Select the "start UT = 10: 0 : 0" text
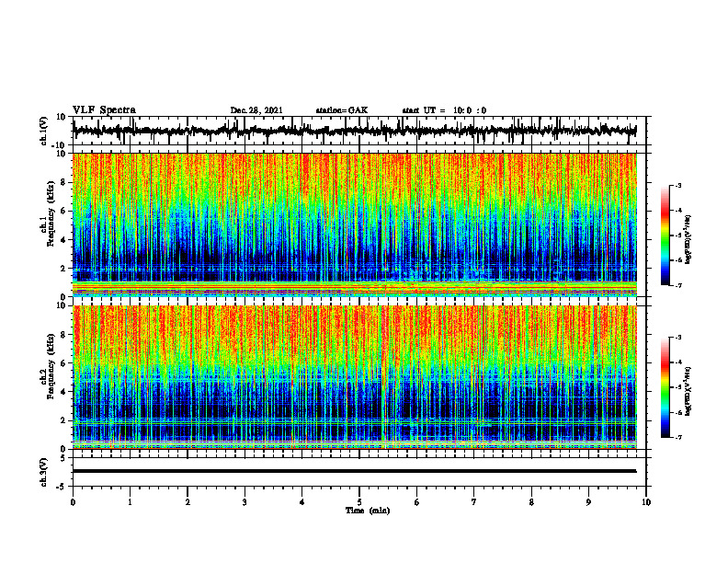This screenshot has height=563, width=728. click(x=444, y=110)
